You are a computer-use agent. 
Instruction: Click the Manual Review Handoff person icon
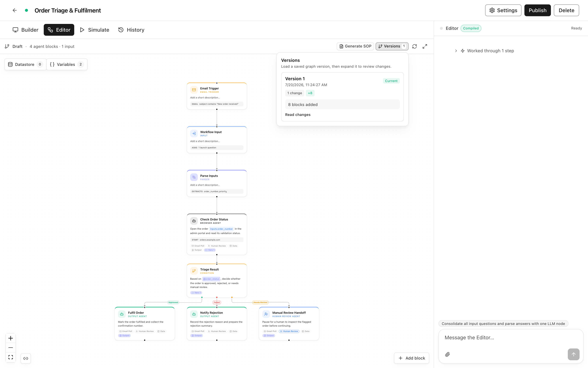[266, 314]
